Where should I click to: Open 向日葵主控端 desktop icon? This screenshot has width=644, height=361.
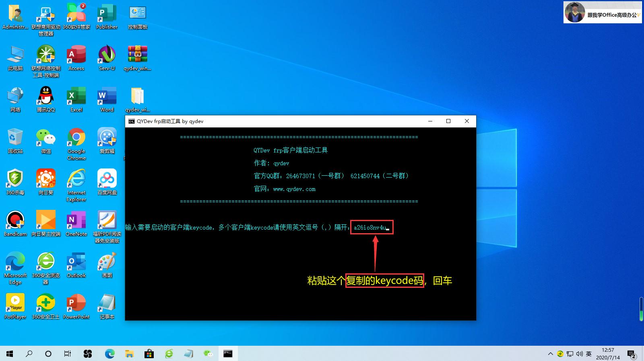tap(46, 224)
